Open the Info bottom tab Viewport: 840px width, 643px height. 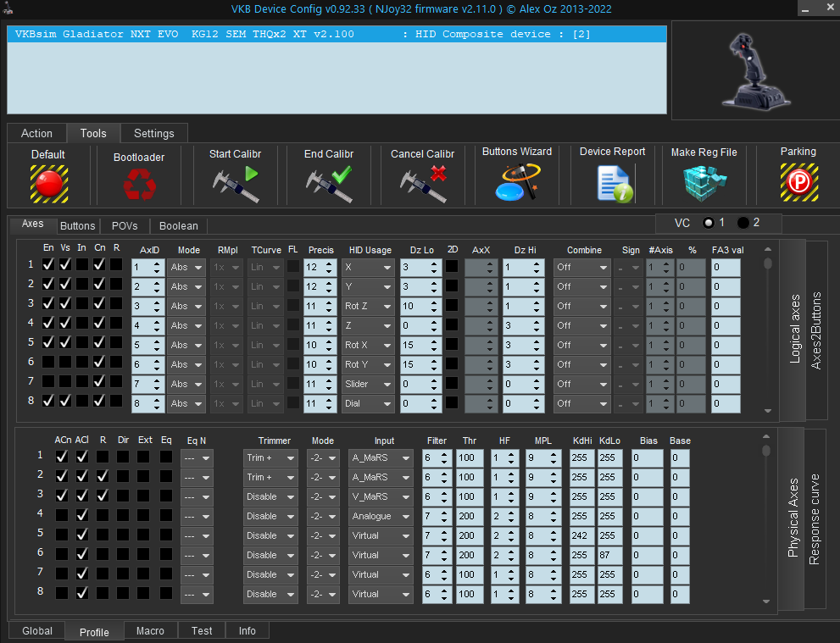[x=247, y=630]
